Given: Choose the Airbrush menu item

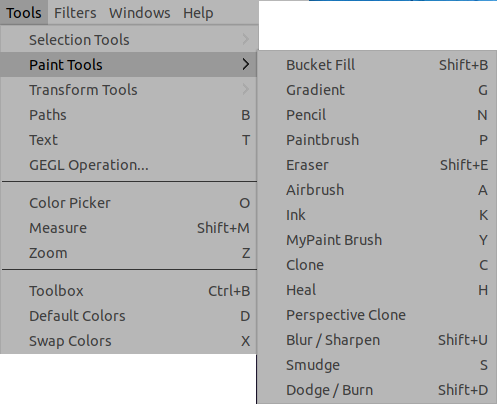Looking at the screenshot, I should point(377,190).
